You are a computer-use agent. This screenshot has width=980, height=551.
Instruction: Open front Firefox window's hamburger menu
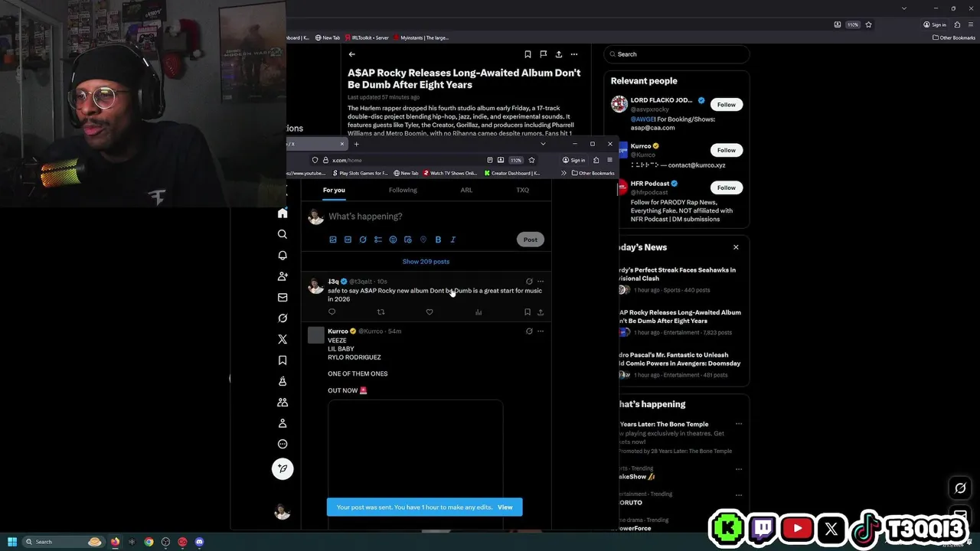click(x=609, y=160)
